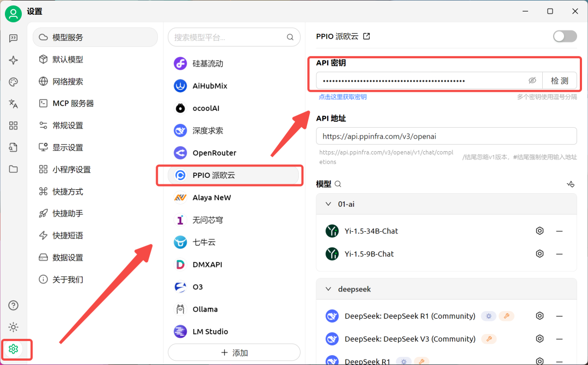588x365 pixels.
Task: Open the knowledge base sidebar icon
Action: 14,147
